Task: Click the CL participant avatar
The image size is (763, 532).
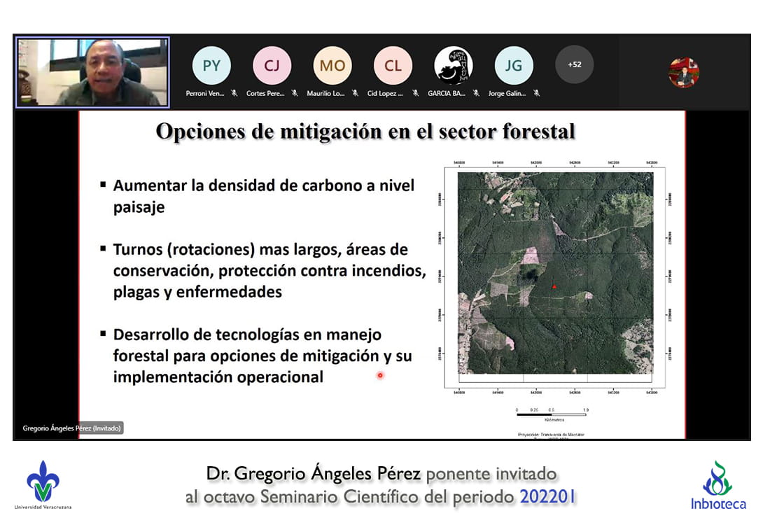Action: [x=393, y=66]
